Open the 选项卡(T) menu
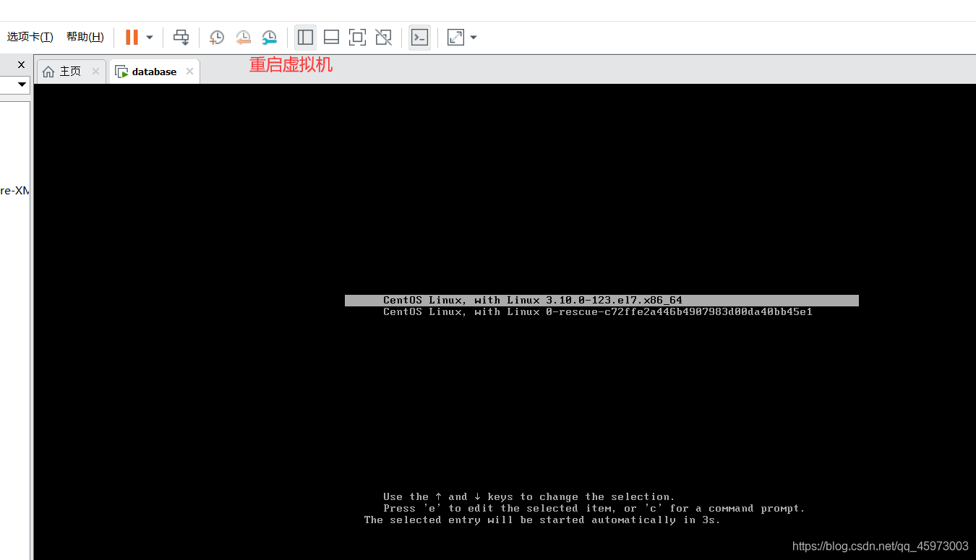This screenshot has width=976, height=560. (30, 37)
